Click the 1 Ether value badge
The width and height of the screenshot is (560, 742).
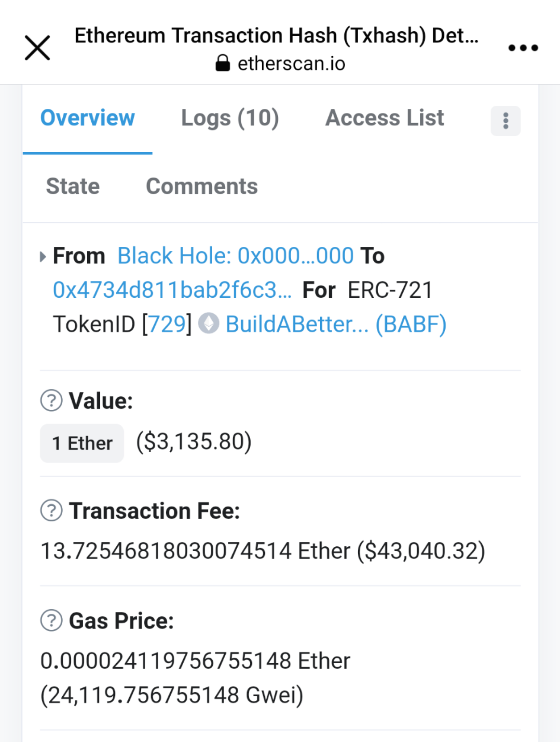coord(82,443)
